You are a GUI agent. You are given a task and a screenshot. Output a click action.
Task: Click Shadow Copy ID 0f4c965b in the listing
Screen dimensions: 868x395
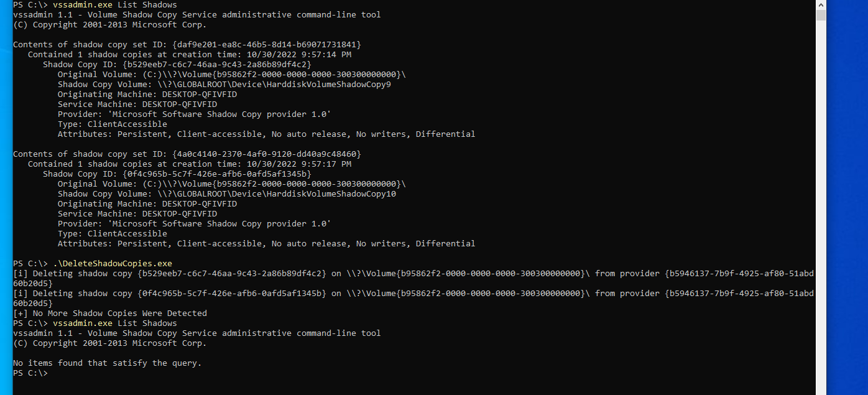click(217, 174)
